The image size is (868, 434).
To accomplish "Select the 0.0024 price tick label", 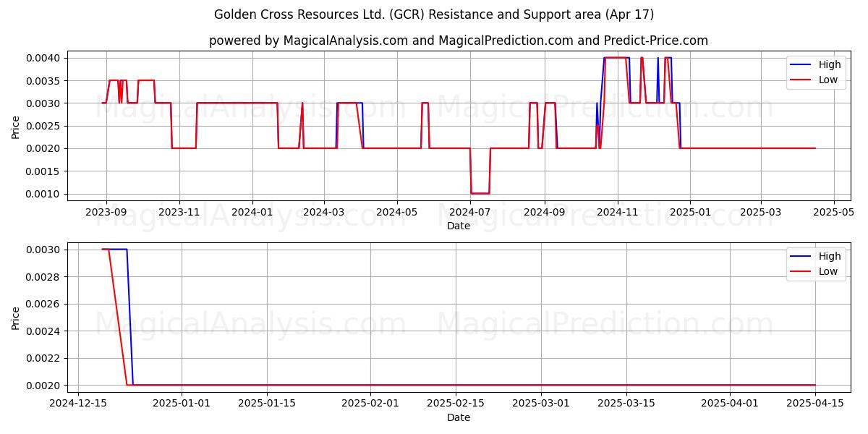I will (x=45, y=331).
